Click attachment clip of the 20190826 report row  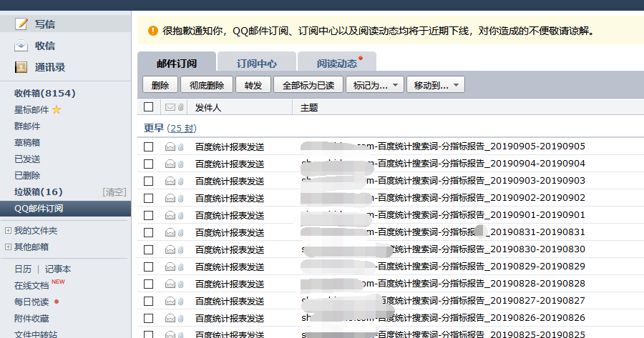(181, 319)
